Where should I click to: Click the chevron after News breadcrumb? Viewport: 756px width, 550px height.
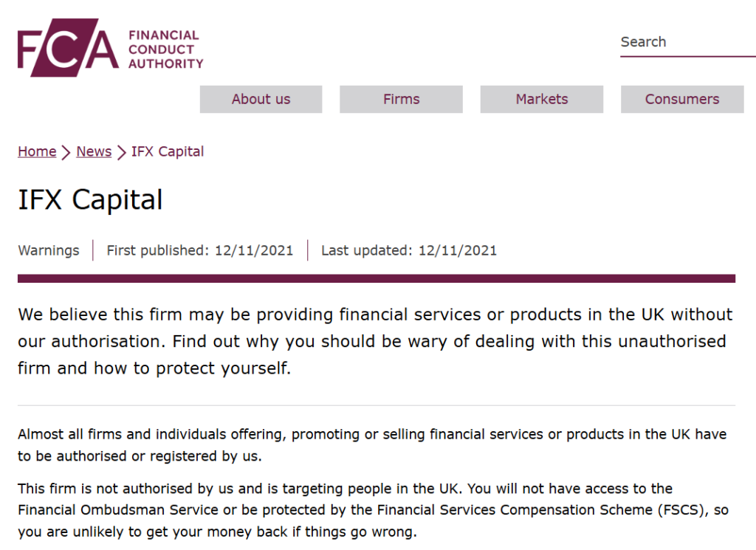[122, 152]
